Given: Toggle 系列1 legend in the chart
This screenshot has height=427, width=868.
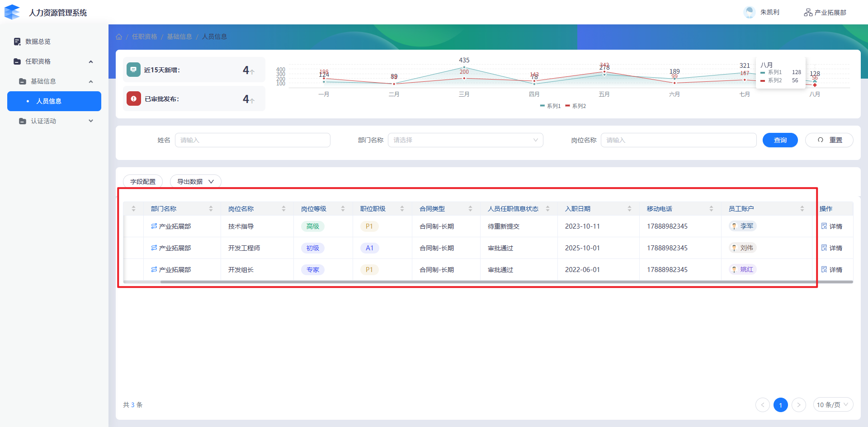Looking at the screenshot, I should [x=550, y=106].
